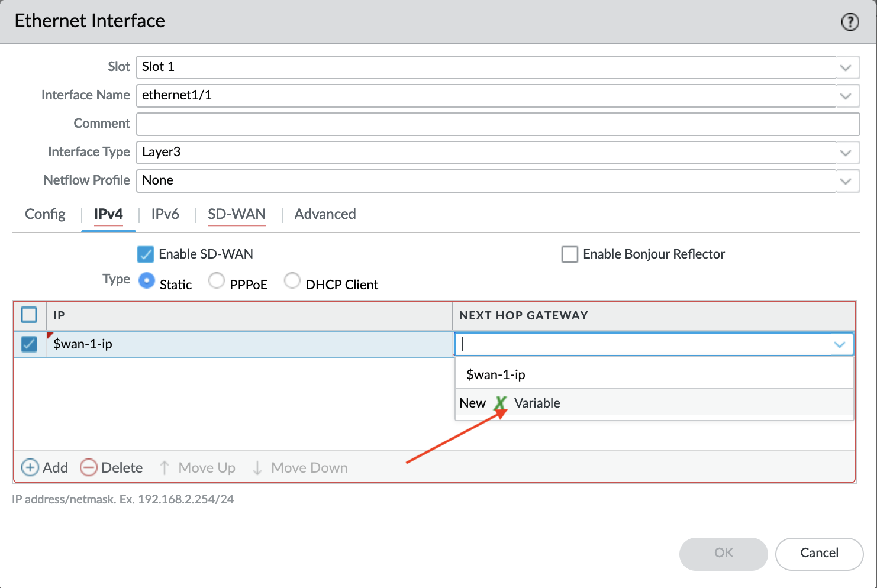The height and width of the screenshot is (588, 877).
Task: Click the green X icon beside New Variable
Action: click(x=501, y=403)
